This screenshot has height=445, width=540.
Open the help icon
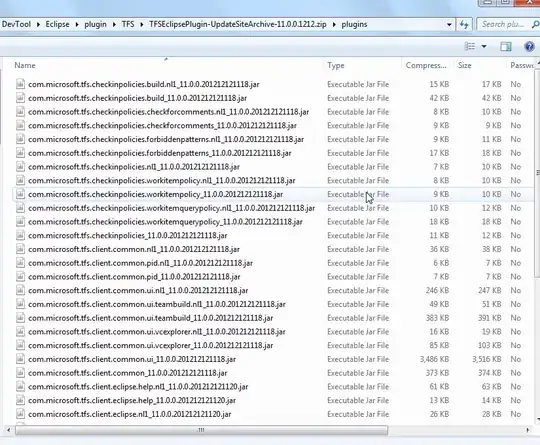(529, 46)
